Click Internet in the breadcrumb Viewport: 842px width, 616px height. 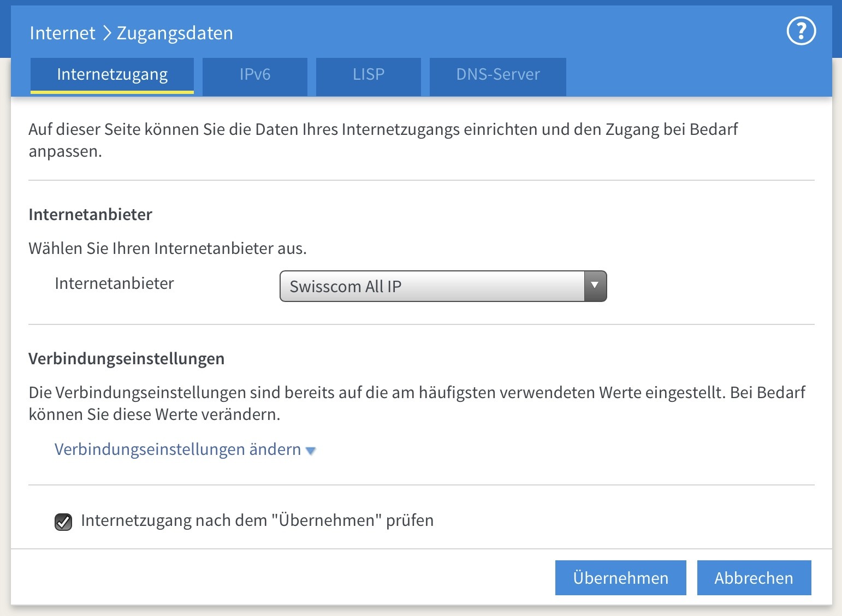tap(62, 33)
